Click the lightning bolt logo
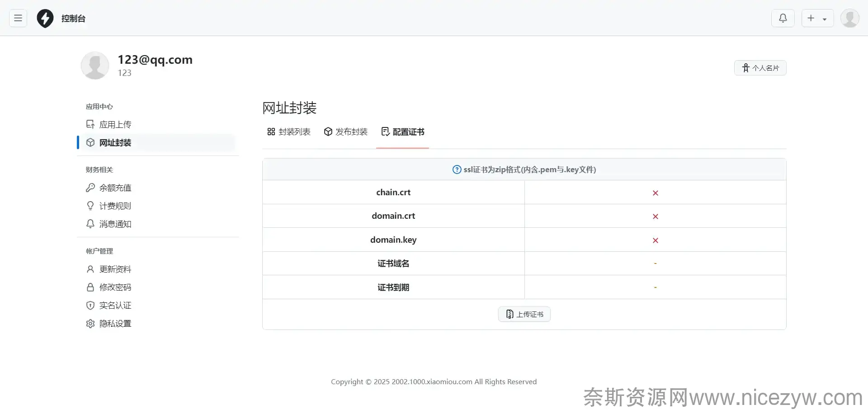868x414 pixels. 45,19
